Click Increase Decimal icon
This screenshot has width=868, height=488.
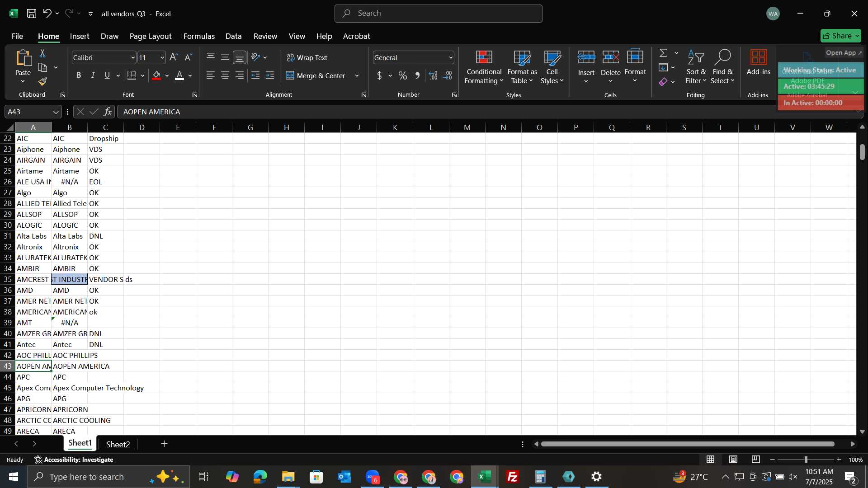[433, 75]
